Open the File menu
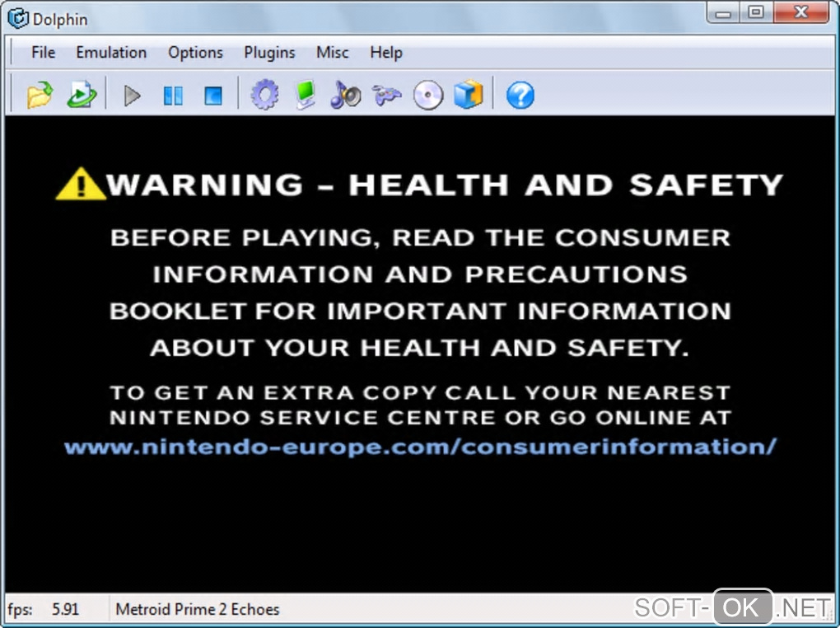This screenshot has width=840, height=628. pyautogui.click(x=43, y=53)
